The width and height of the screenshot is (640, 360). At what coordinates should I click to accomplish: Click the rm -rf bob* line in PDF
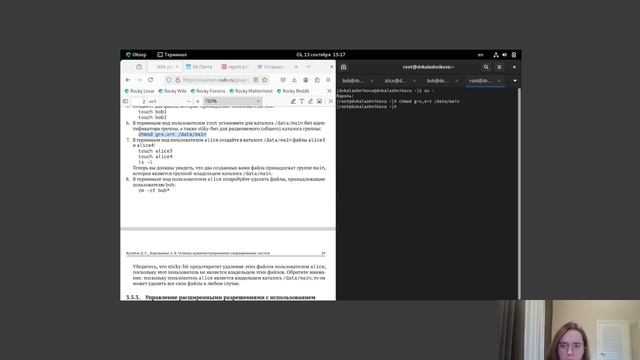[x=153, y=190]
